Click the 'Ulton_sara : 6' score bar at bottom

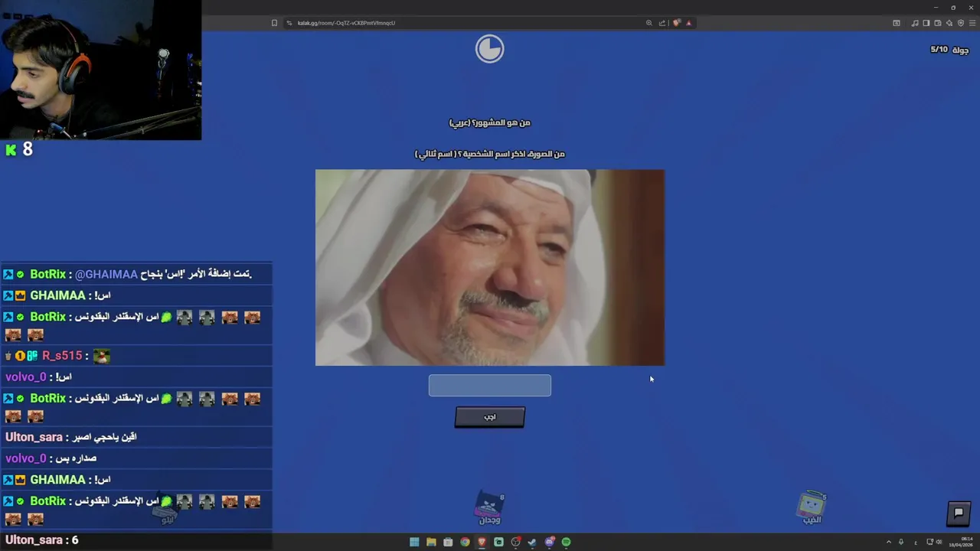coord(136,540)
